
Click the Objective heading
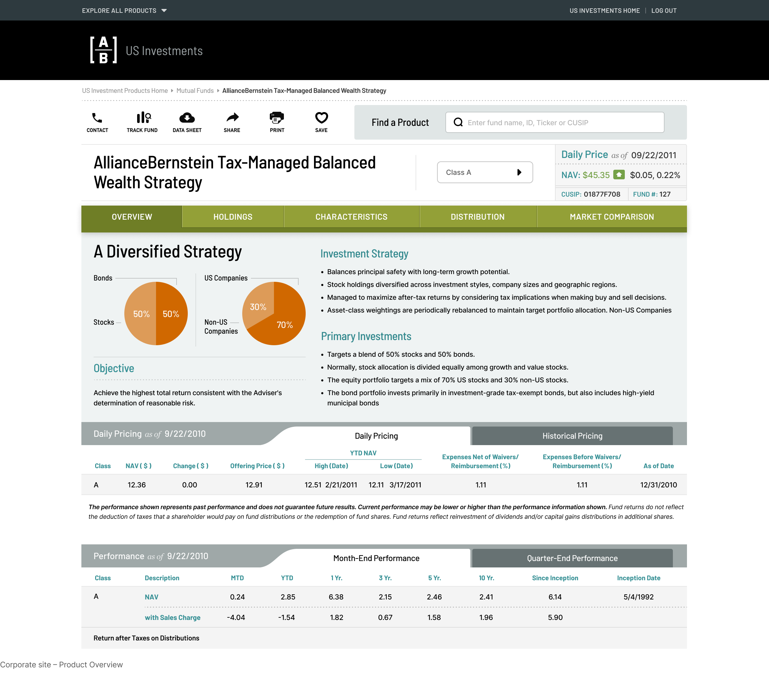pos(114,368)
